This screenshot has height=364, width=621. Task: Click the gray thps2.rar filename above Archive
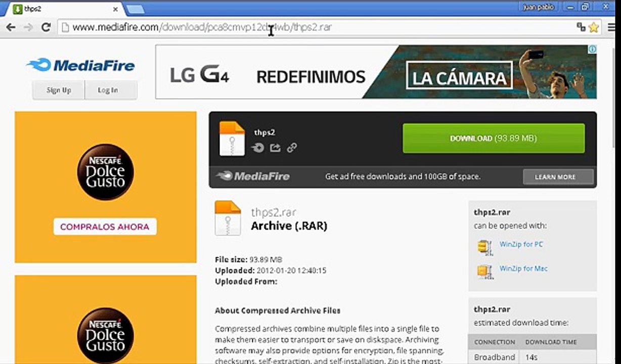pyautogui.click(x=274, y=212)
